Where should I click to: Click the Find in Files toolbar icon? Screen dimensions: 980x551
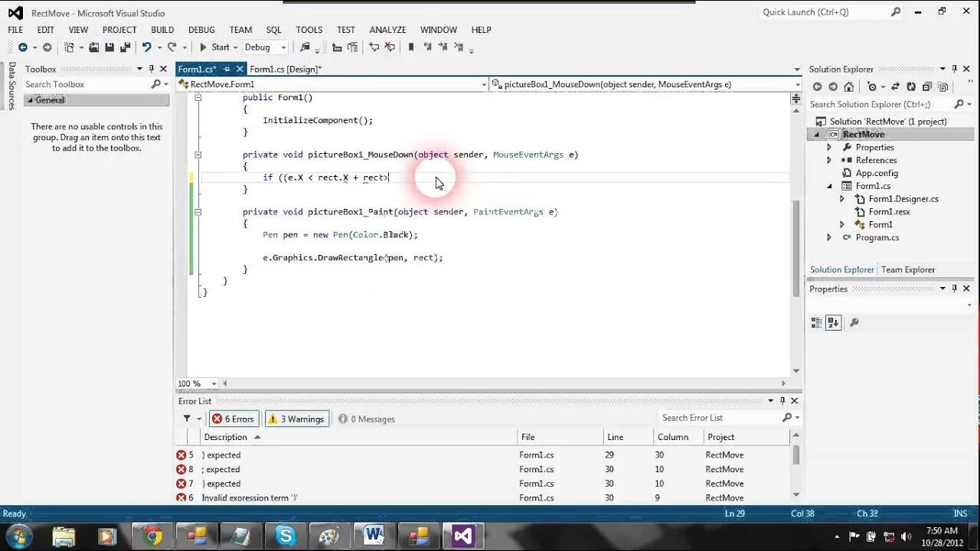(x=305, y=47)
